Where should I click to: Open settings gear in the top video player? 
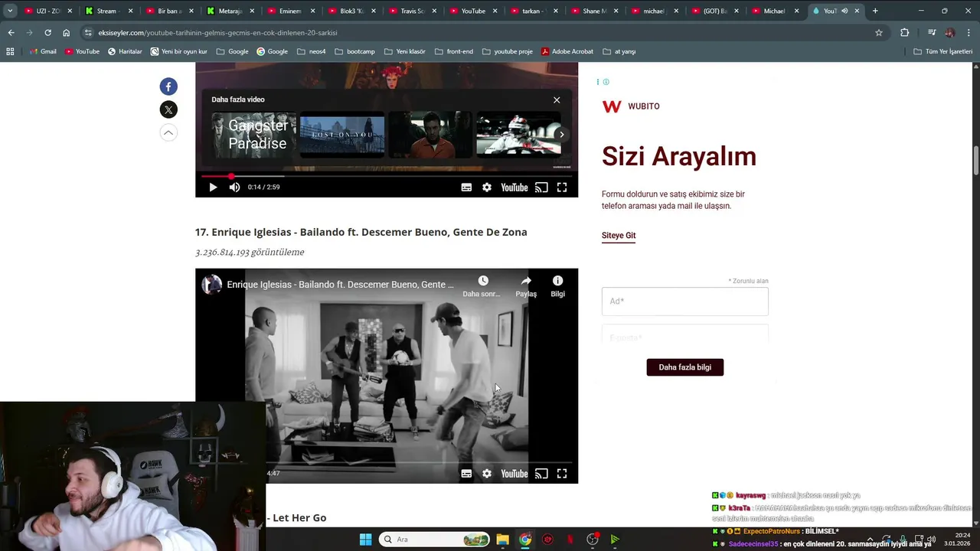pyautogui.click(x=487, y=187)
